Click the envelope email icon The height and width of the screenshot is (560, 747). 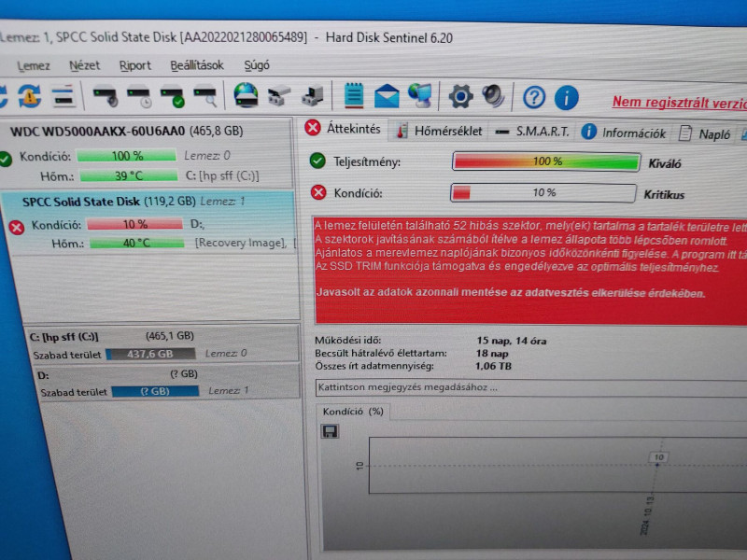(x=387, y=96)
